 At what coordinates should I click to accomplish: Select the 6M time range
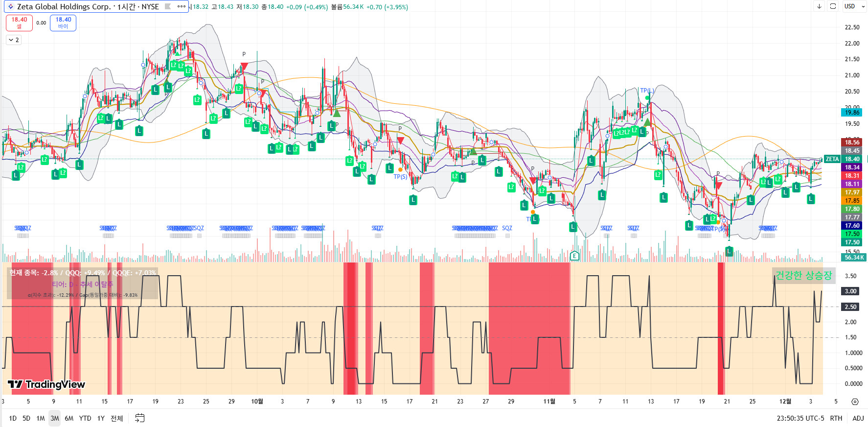click(x=69, y=418)
